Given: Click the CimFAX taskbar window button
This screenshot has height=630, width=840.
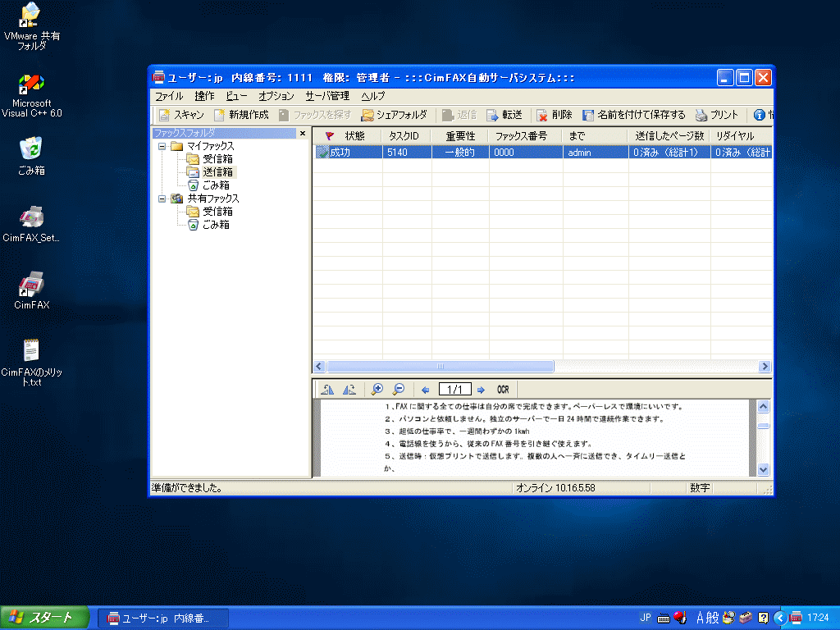Looking at the screenshot, I should (163, 619).
